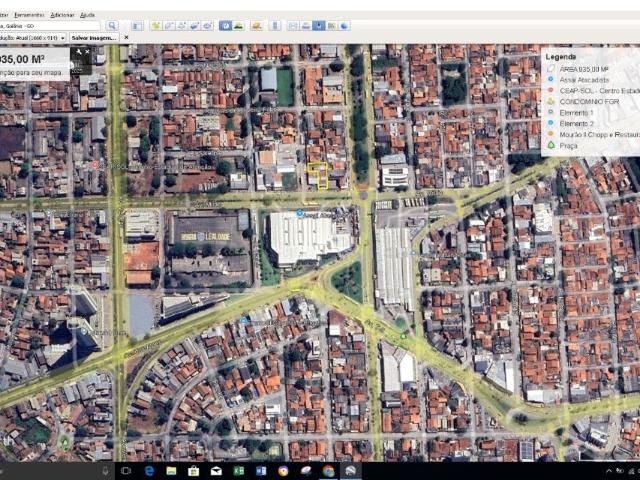Click the print toolbar icon
The height and width of the screenshot is (480, 640).
[306, 26]
